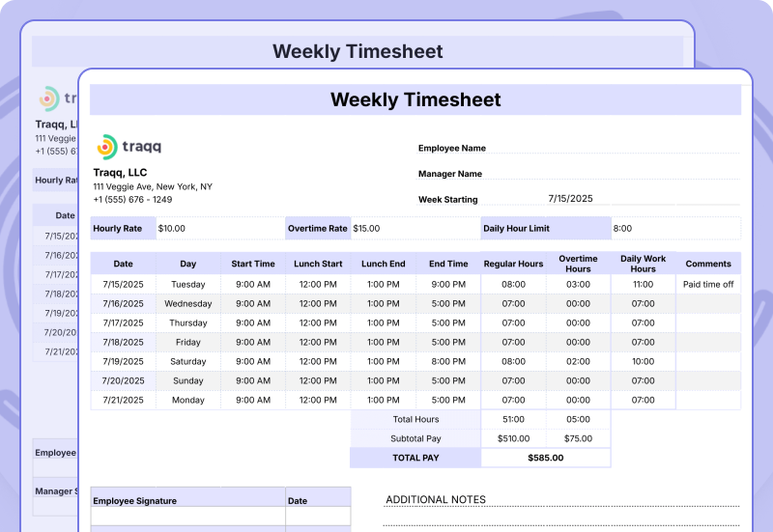Click the $510.00 regular subtotal
Screen dimensions: 773x532
click(513, 438)
